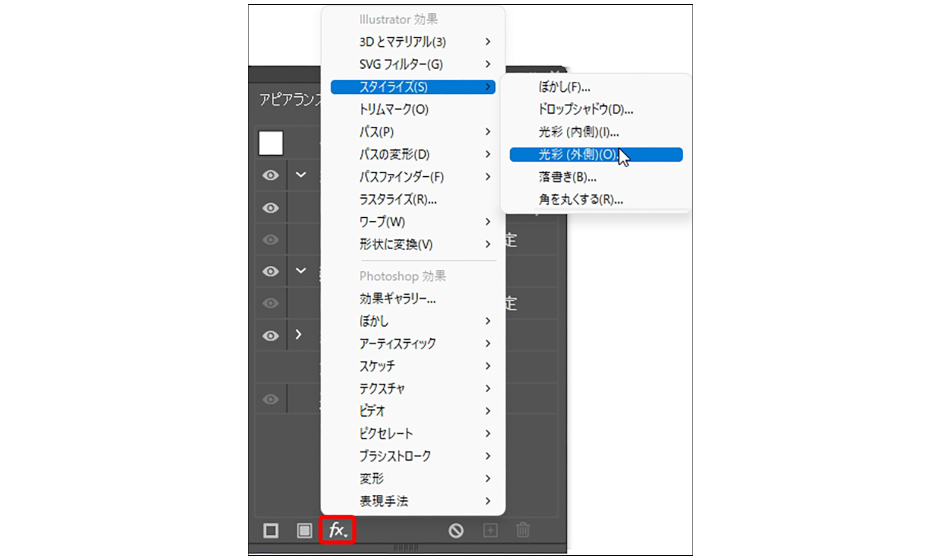941x560 pixels.
Task: Expand the row with the right-pointing chevron
Action: point(298,334)
